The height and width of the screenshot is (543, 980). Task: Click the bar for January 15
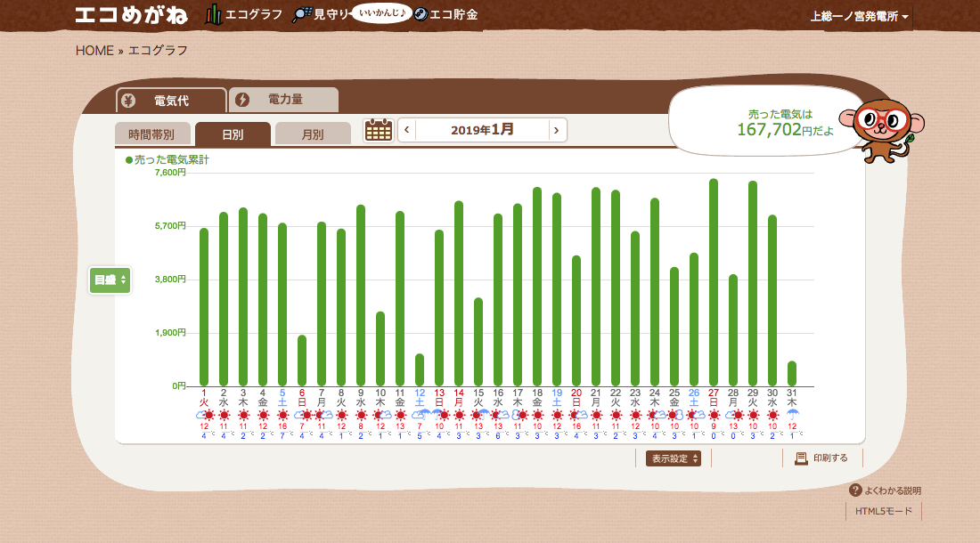click(478, 342)
